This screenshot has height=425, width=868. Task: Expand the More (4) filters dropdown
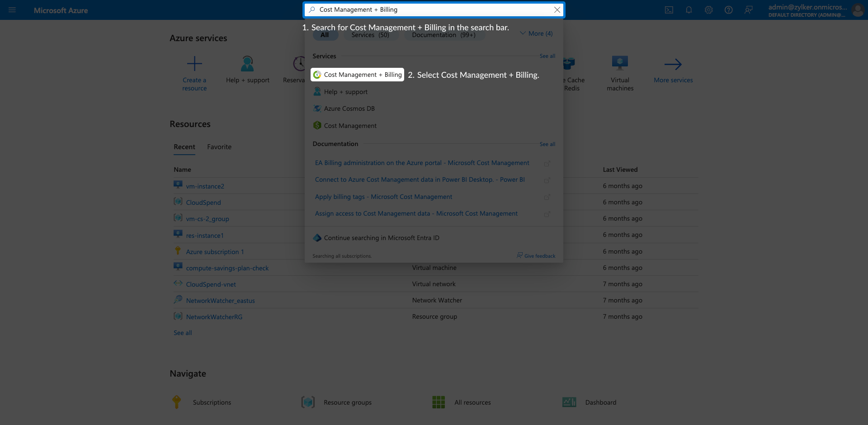pos(536,33)
